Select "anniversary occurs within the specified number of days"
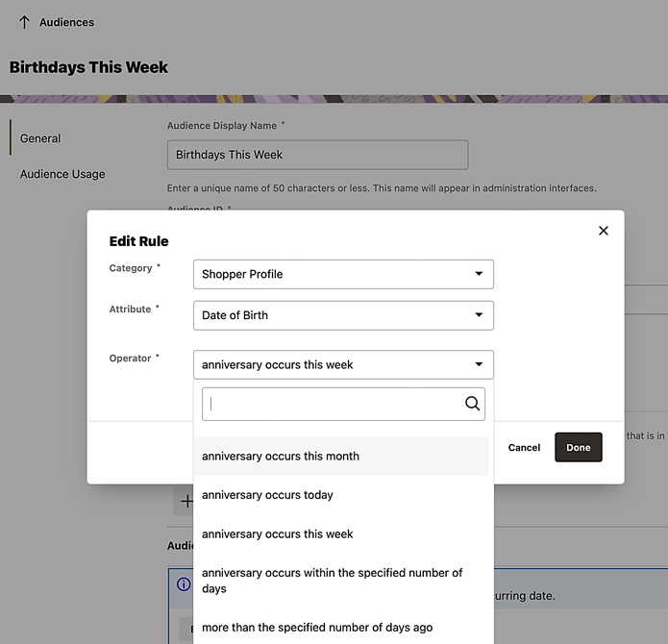 pos(332,581)
